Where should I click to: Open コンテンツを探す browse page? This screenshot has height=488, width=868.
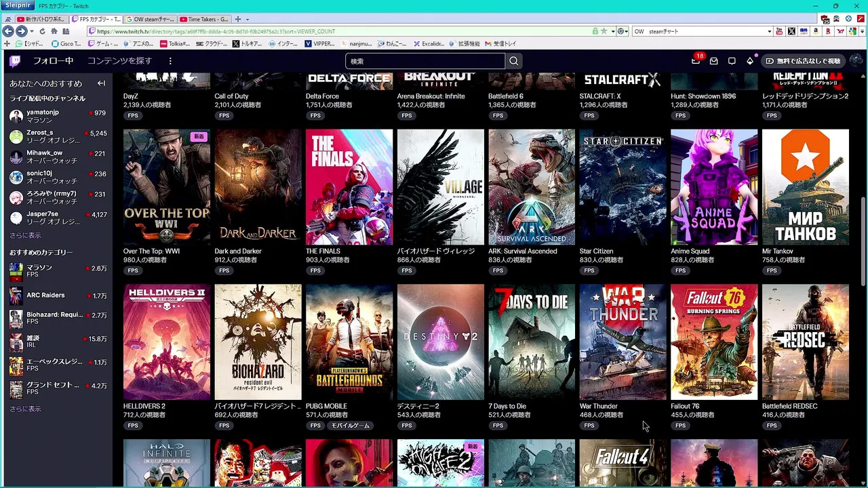coord(119,61)
